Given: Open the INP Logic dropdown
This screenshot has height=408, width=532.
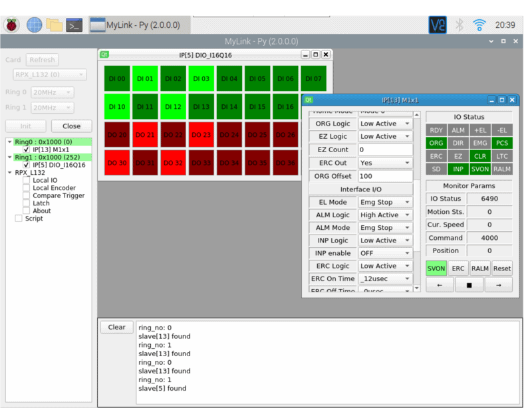Looking at the screenshot, I should click(x=385, y=241).
